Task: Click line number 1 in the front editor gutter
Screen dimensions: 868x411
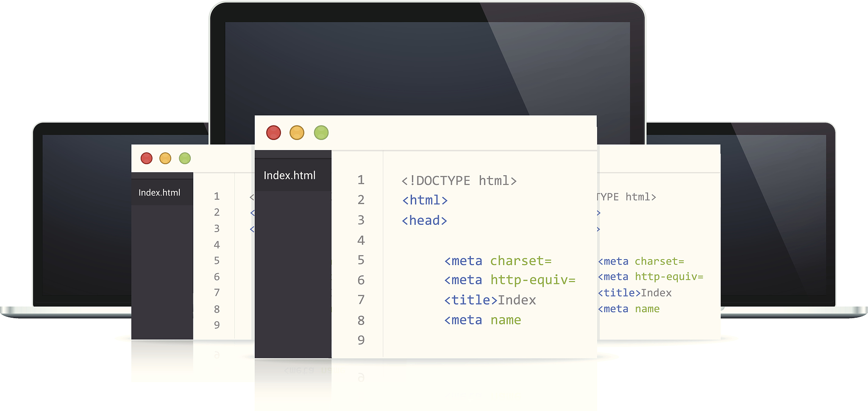Action: click(361, 180)
